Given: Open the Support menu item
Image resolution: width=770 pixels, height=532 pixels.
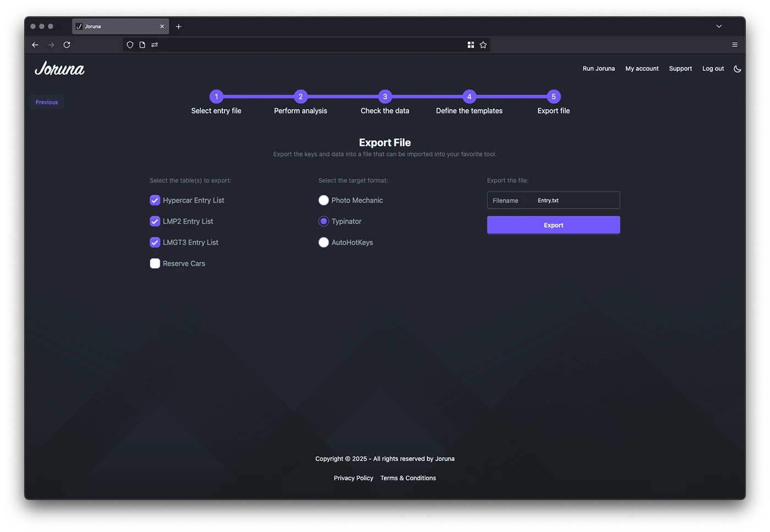Looking at the screenshot, I should point(680,69).
